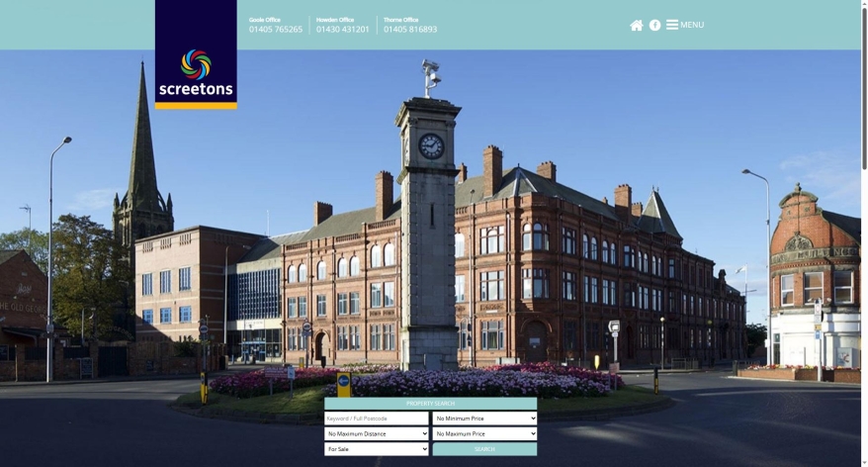Open the For Sale dropdown
Screen dimensions: 868x467
click(377, 449)
